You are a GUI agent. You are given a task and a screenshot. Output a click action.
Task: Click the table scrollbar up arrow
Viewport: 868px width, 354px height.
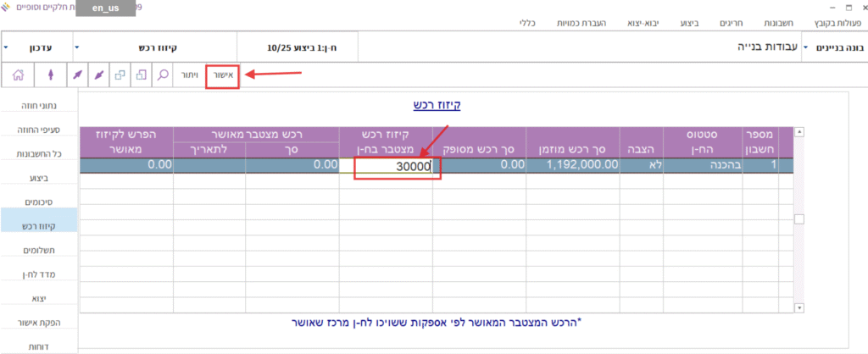pos(799,133)
